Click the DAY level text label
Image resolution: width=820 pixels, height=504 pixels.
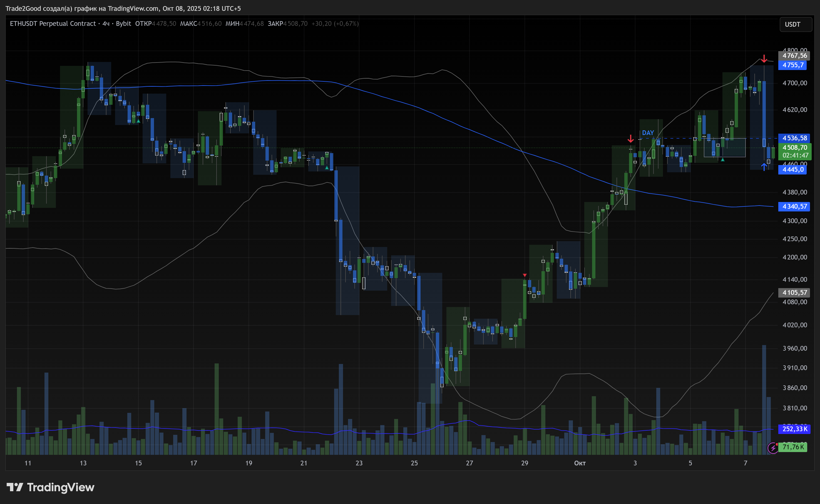coord(648,133)
